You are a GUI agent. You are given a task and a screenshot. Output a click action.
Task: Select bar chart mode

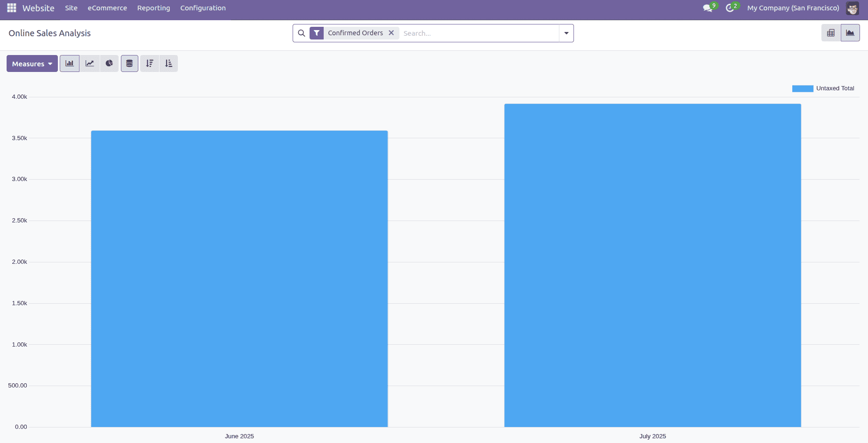click(x=70, y=63)
